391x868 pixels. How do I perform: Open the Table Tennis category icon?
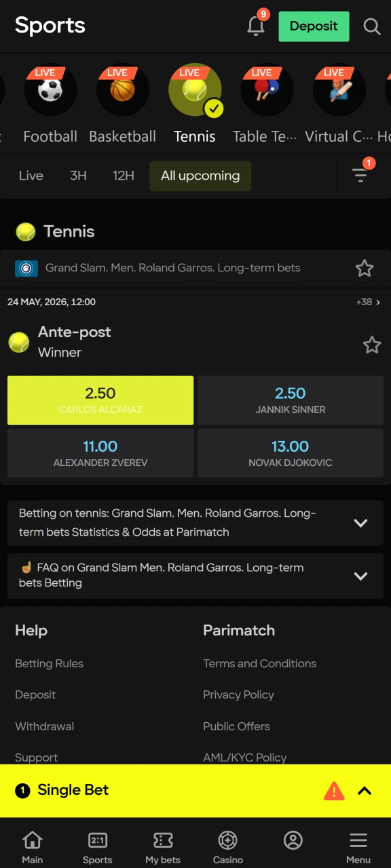click(x=267, y=89)
